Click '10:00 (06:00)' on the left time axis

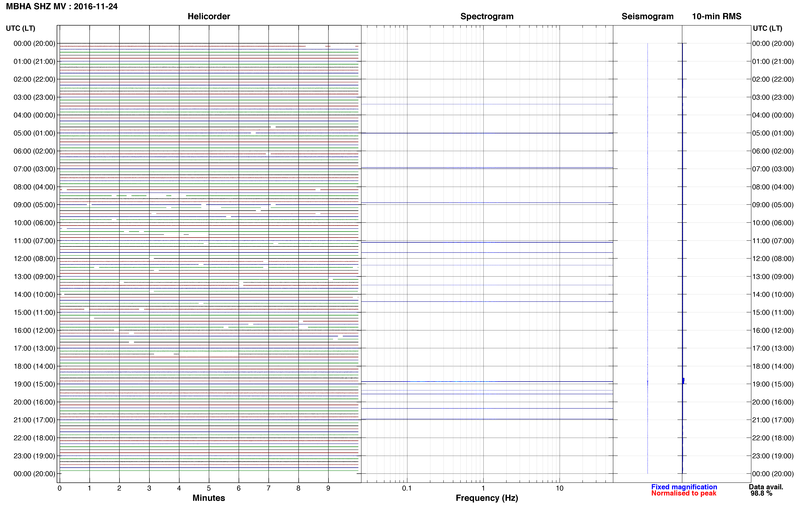coord(34,223)
